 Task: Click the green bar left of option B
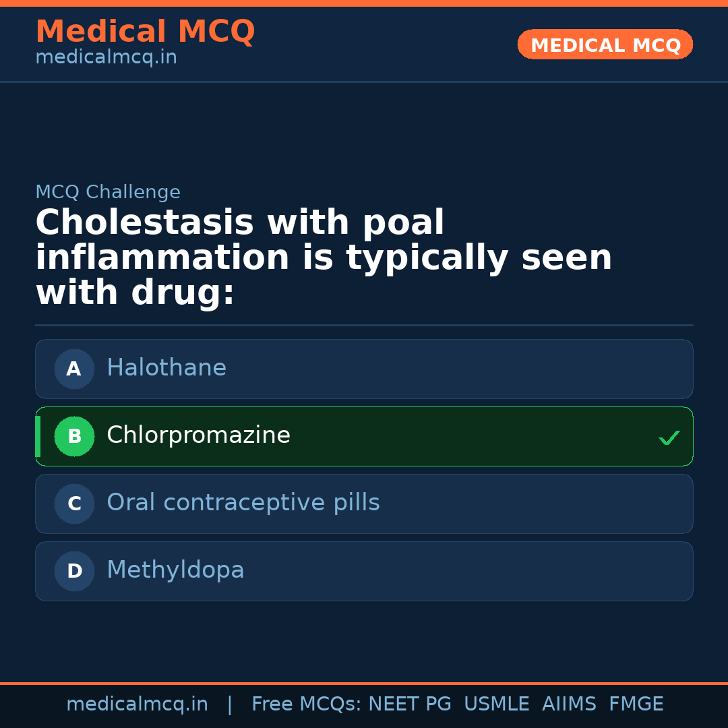coord(38,436)
